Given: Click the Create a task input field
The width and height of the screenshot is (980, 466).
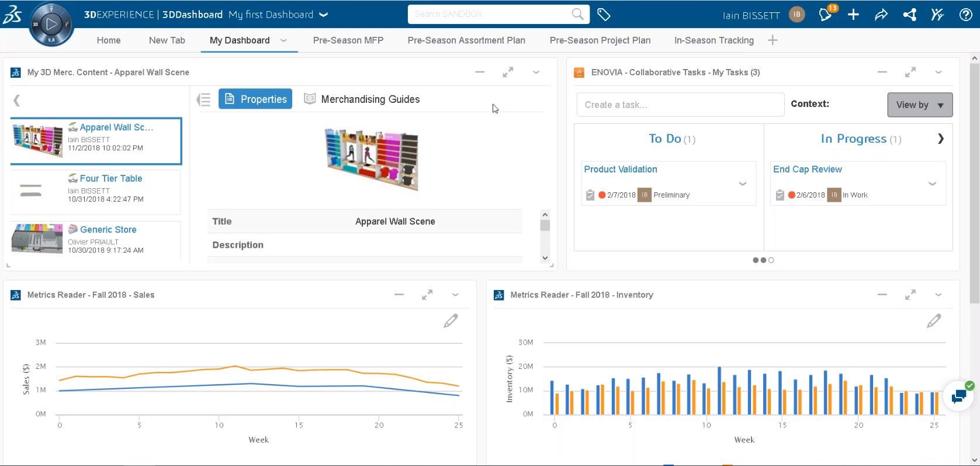Looking at the screenshot, I should pos(680,105).
